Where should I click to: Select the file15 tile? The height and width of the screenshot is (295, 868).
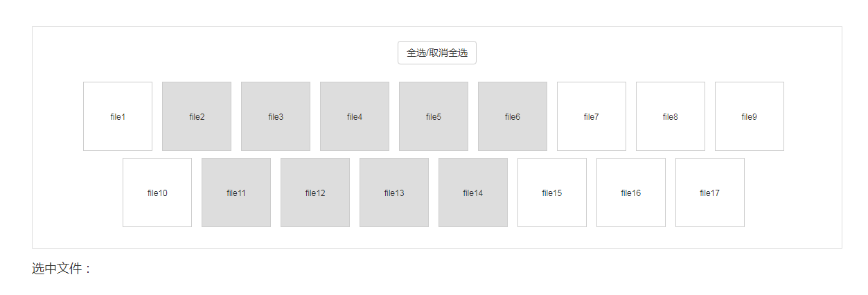(x=552, y=193)
